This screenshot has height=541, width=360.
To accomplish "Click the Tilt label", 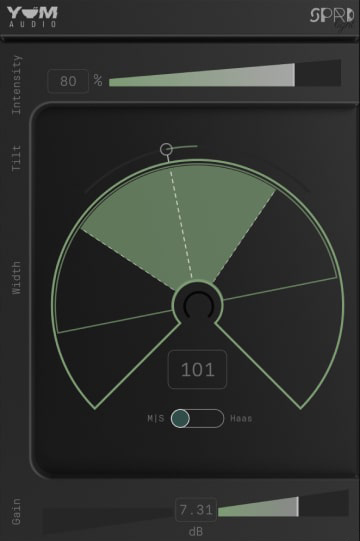I will click(x=16, y=158).
